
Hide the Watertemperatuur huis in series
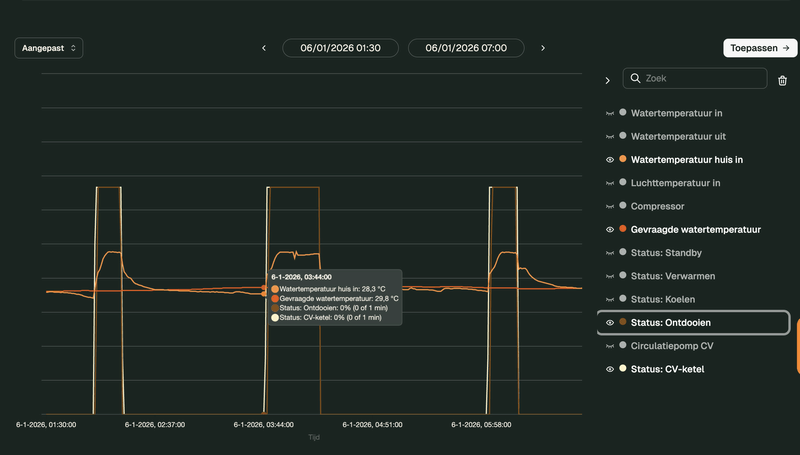(610, 160)
